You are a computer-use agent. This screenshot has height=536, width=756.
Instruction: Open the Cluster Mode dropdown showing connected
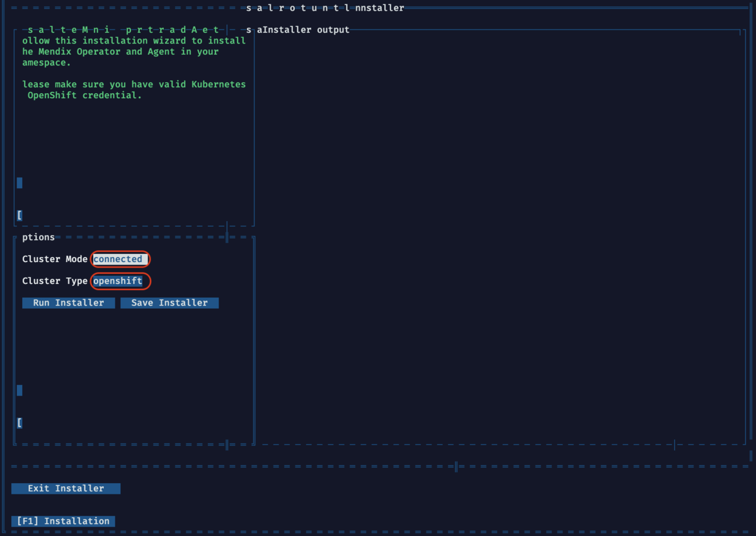(120, 259)
